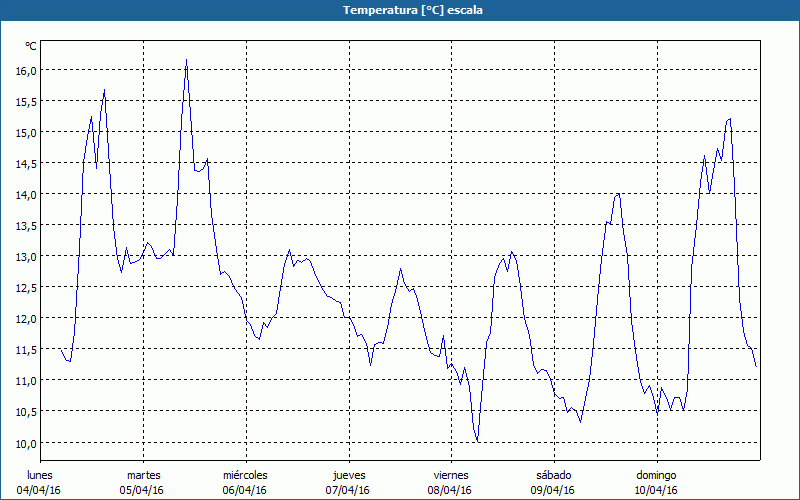Click the 04/04/16 date label
800x500 pixels.
(x=40, y=490)
